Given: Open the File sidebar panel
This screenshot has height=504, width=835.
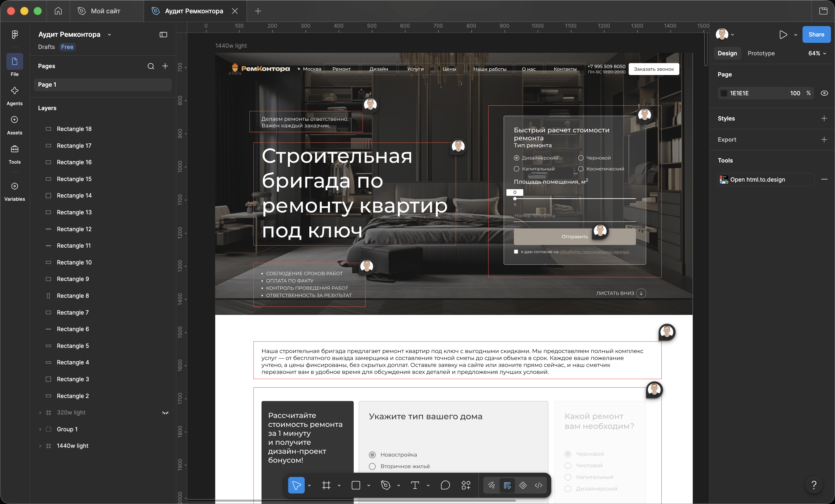Looking at the screenshot, I should click(x=14, y=65).
